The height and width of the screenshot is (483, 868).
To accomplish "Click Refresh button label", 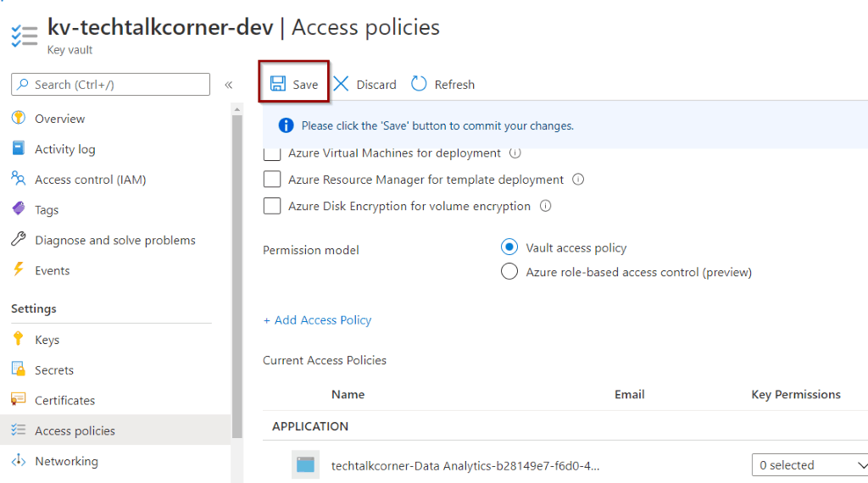I will (x=454, y=85).
